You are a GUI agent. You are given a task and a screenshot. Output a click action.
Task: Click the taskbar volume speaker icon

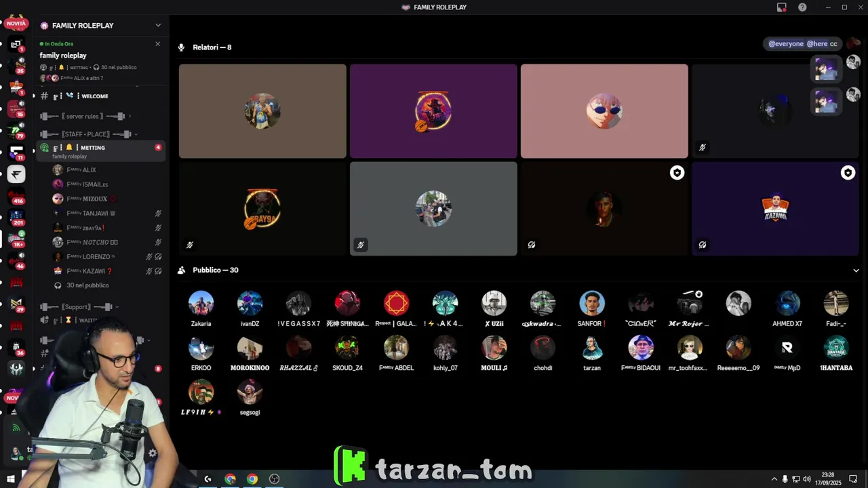tap(807, 479)
